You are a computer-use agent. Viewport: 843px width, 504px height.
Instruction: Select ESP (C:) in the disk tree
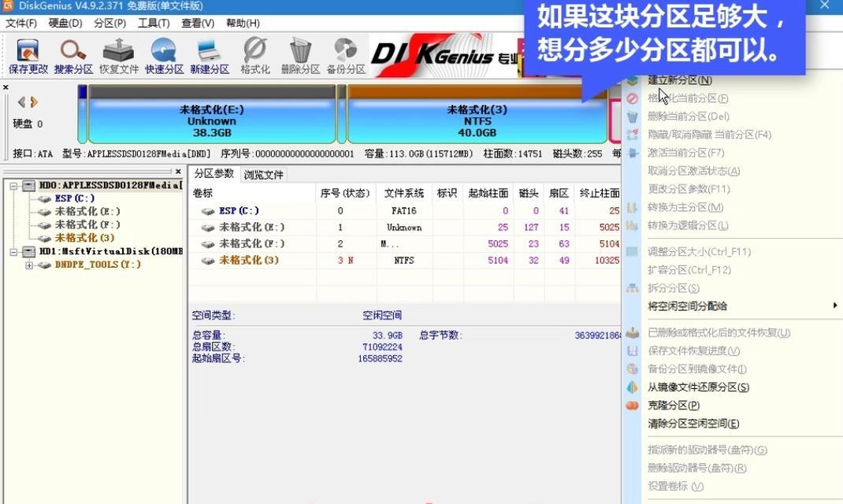coord(75,198)
